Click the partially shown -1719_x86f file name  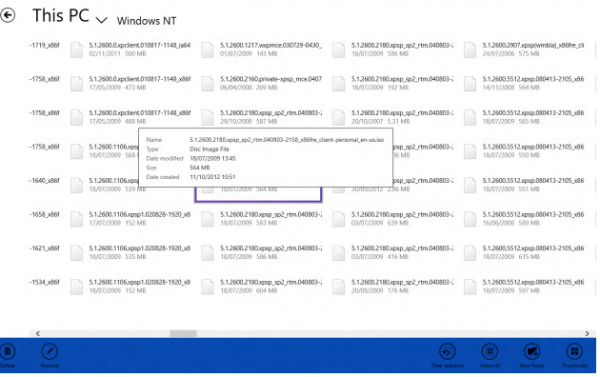point(44,45)
